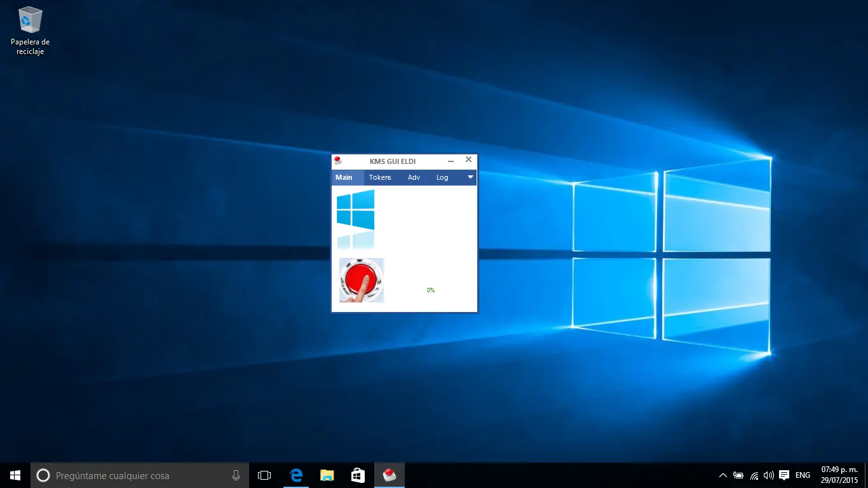Click the volume speaker icon
The width and height of the screenshot is (868, 488).
click(769, 475)
